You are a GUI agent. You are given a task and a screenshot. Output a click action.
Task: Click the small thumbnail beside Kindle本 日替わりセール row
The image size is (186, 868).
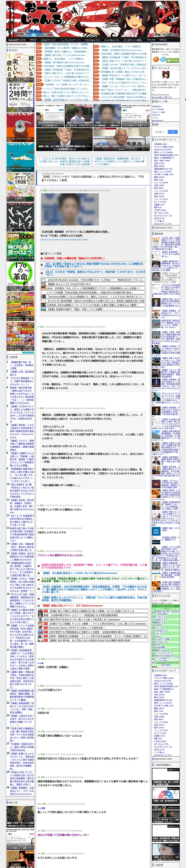click(x=44, y=280)
